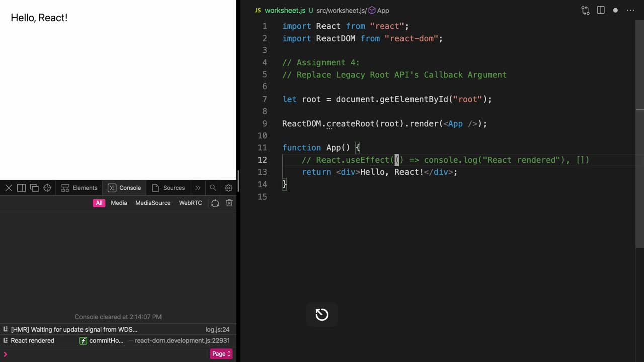Viewport: 644px width, 362px height.
Task: Close the web inspector panel
Action: coord(9,188)
